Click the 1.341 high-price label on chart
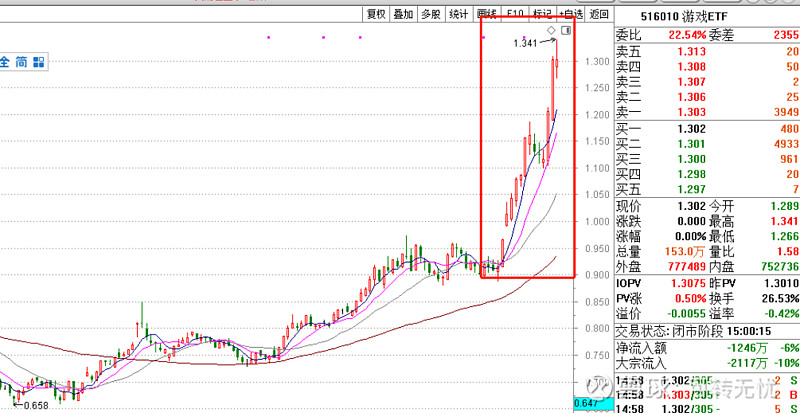800x413 pixels. [525, 43]
